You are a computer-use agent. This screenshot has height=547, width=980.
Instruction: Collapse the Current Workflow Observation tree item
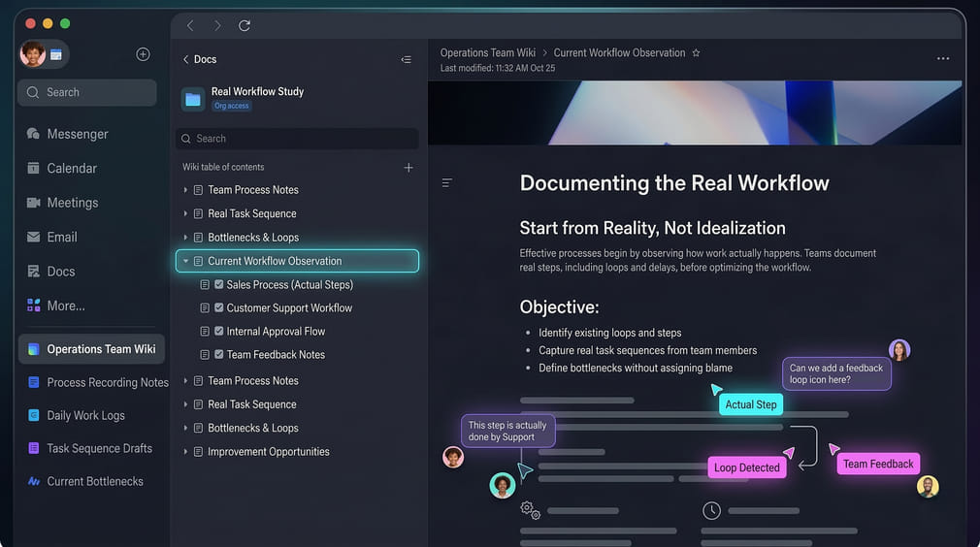click(x=185, y=261)
